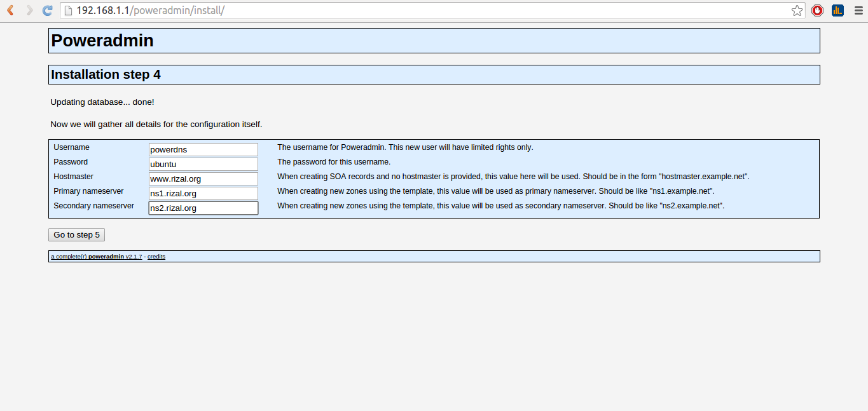The height and width of the screenshot is (411, 868).
Task: Select the Hostmaster input field
Action: 203,179
